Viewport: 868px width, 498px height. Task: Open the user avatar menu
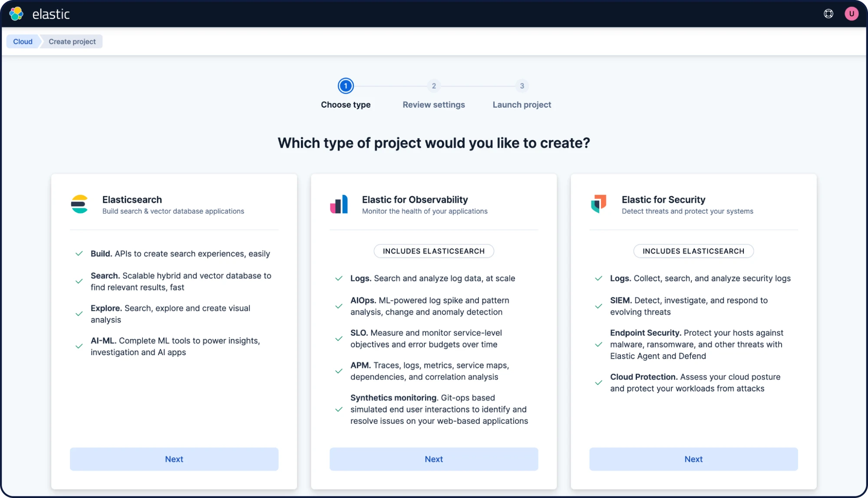(x=851, y=14)
